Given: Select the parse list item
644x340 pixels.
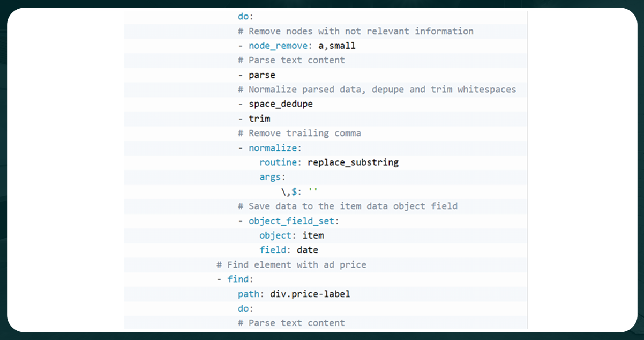Looking at the screenshot, I should 261,75.
